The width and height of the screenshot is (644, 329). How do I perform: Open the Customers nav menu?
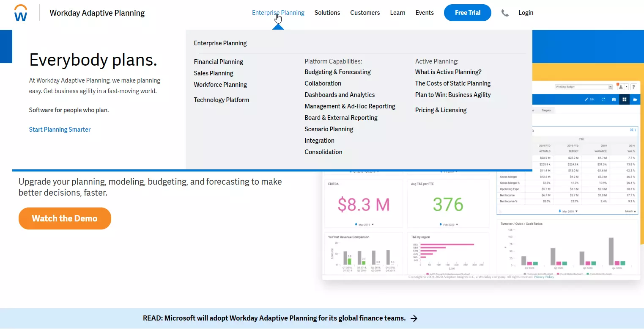(x=365, y=13)
